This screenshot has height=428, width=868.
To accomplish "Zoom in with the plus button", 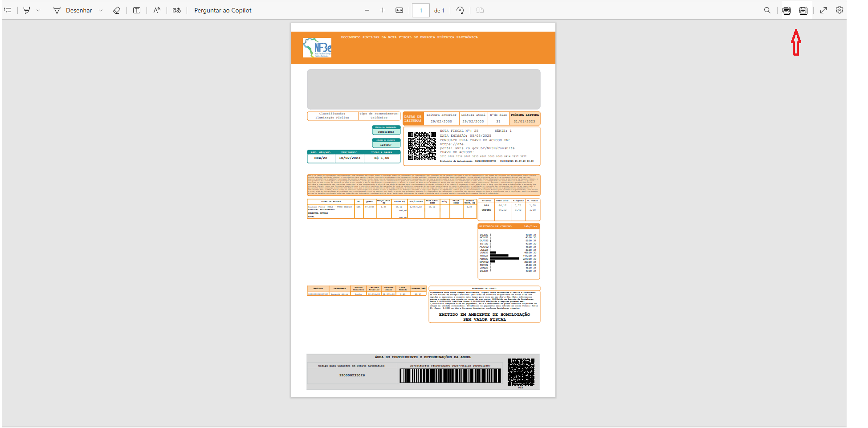I will pos(383,10).
